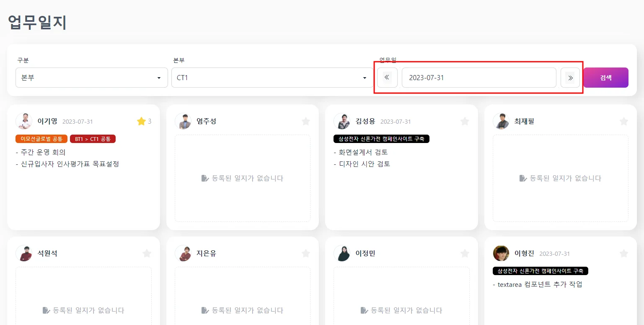Screen dimensions: 644x325
Task: Click the 검색 search button
Action: pos(605,78)
